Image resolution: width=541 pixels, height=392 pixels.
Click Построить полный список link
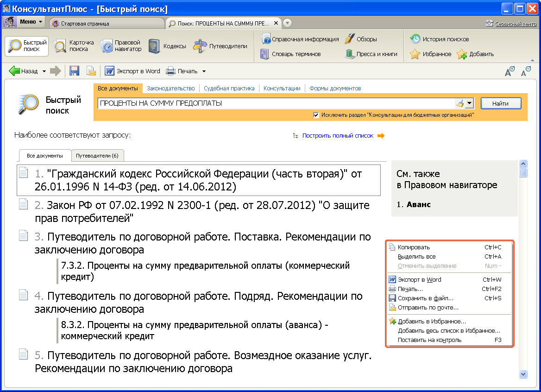338,136
